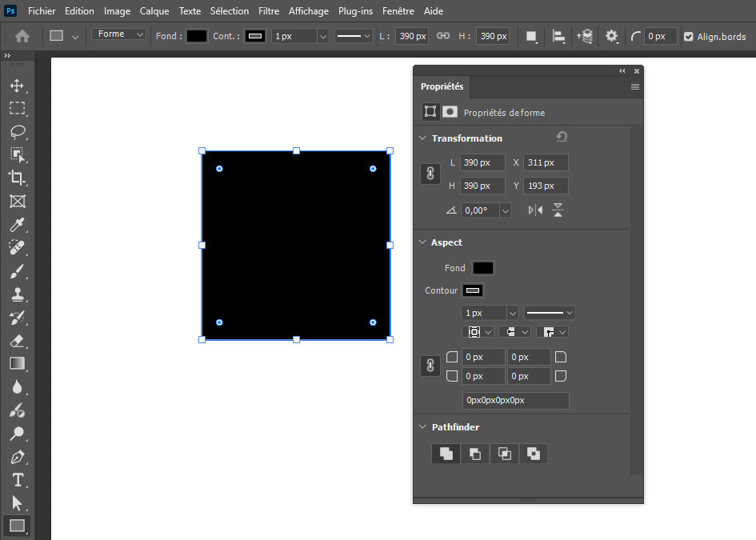Screen dimensions: 756x540
Task: Collapse the Transformation section
Action: (422, 138)
